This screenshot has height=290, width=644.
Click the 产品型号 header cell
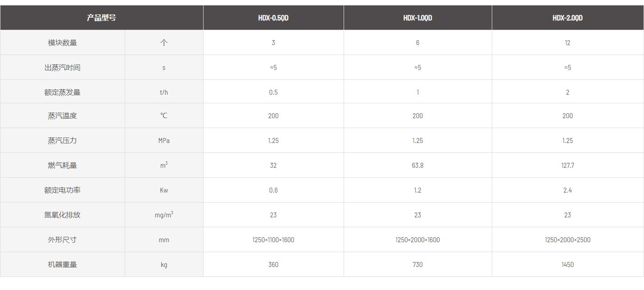tap(101, 18)
